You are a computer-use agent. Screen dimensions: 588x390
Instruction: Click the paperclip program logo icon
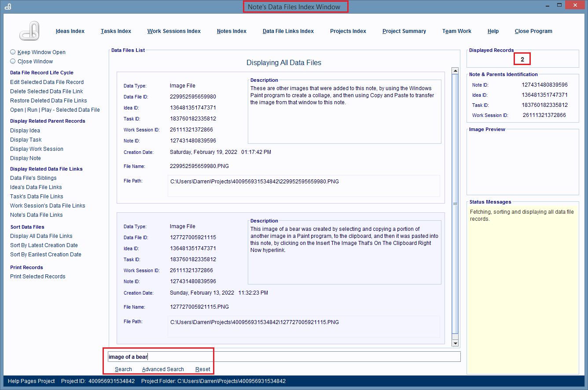coord(29,31)
